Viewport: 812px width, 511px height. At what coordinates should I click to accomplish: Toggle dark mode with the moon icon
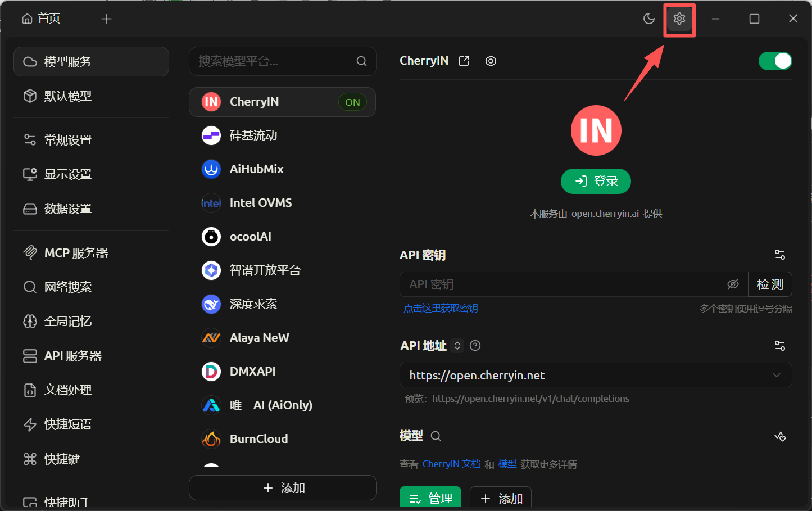pyautogui.click(x=648, y=19)
